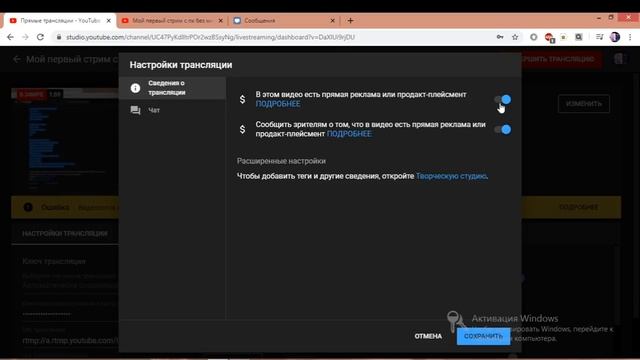
Task: Toggle the direct advertising or product placement switch
Action: [x=502, y=100]
